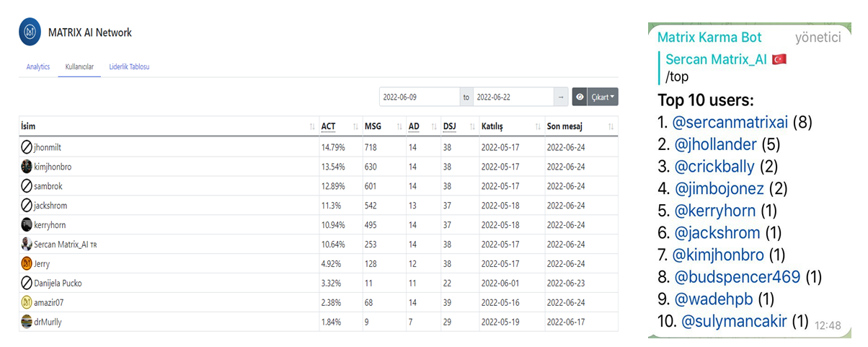This screenshot has height=347, width=868.
Task: Sort the table by Katılış column
Action: 511,126
